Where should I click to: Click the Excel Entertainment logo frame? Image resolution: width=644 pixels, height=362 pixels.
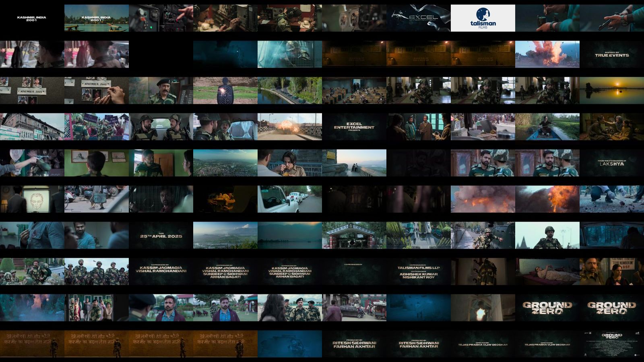click(x=419, y=18)
